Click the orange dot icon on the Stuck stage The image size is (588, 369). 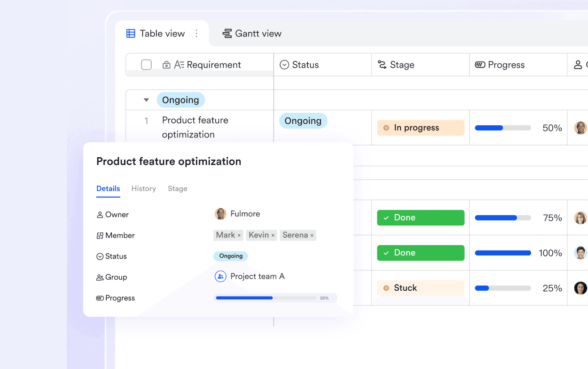click(x=386, y=288)
